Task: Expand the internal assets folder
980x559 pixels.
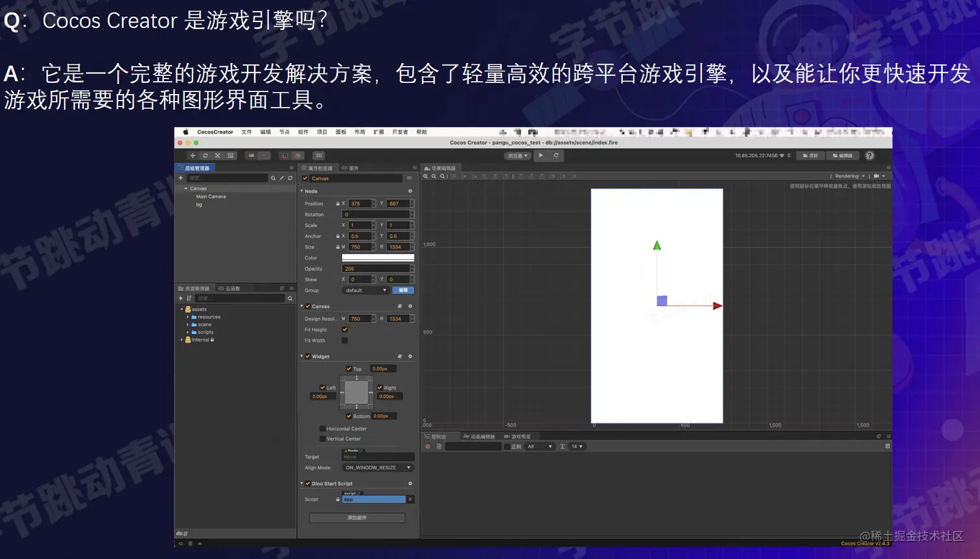Action: click(181, 340)
